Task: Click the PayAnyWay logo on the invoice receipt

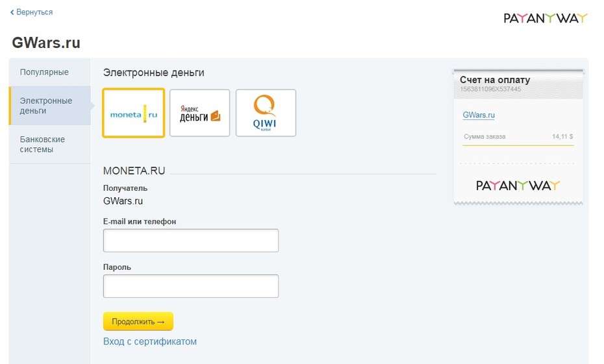Action: pyautogui.click(x=518, y=186)
